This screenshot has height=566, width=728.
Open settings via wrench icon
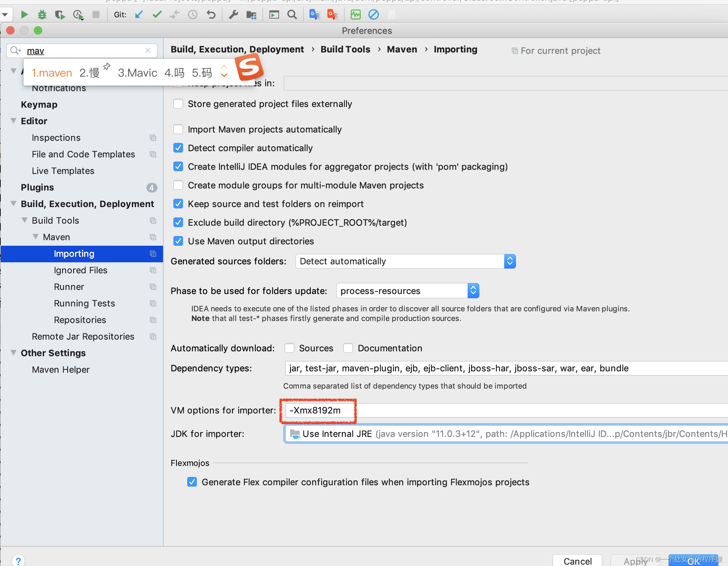click(x=234, y=14)
